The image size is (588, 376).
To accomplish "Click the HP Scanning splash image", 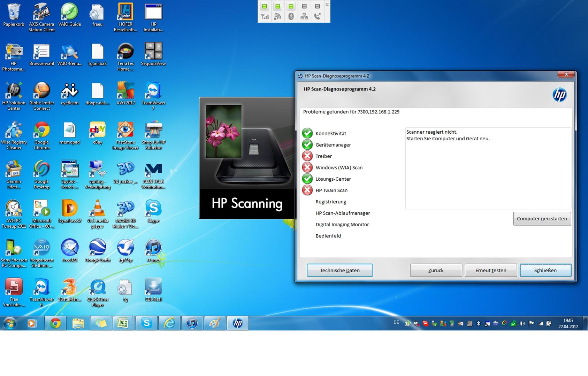I will point(247,158).
